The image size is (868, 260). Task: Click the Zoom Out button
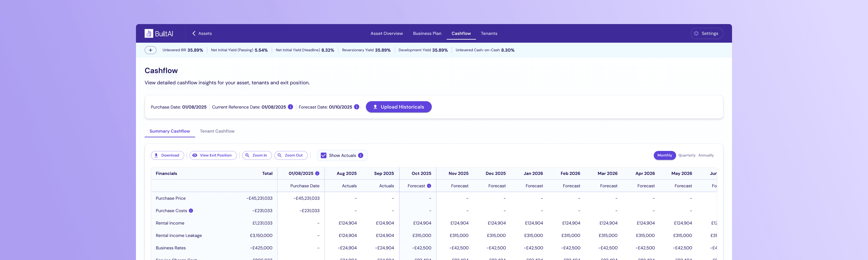pyautogui.click(x=291, y=155)
